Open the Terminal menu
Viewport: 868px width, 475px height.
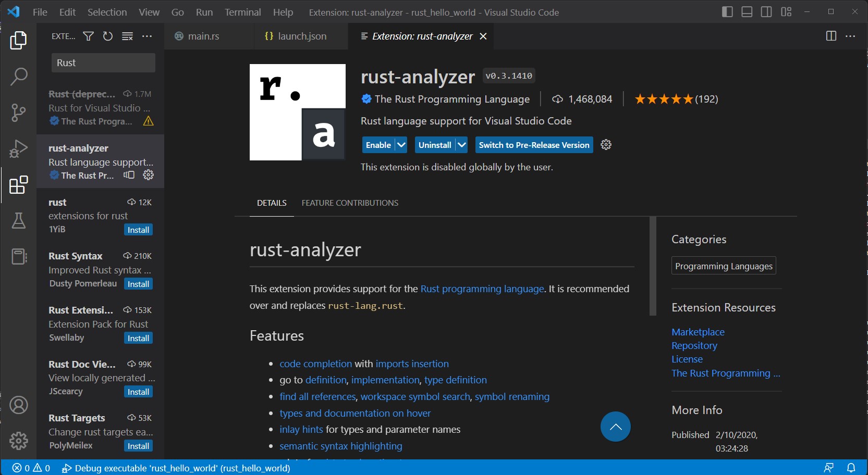(x=242, y=12)
